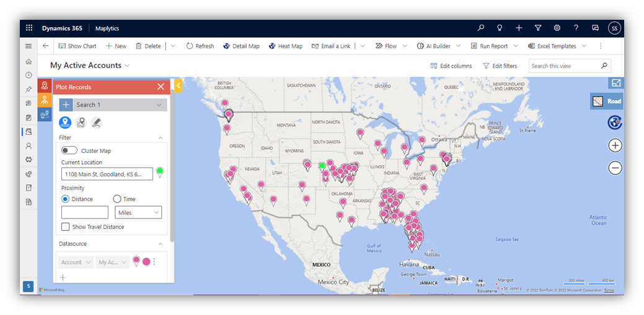
Task: Open the phone calls icon in sidebar
Action: tap(29, 174)
